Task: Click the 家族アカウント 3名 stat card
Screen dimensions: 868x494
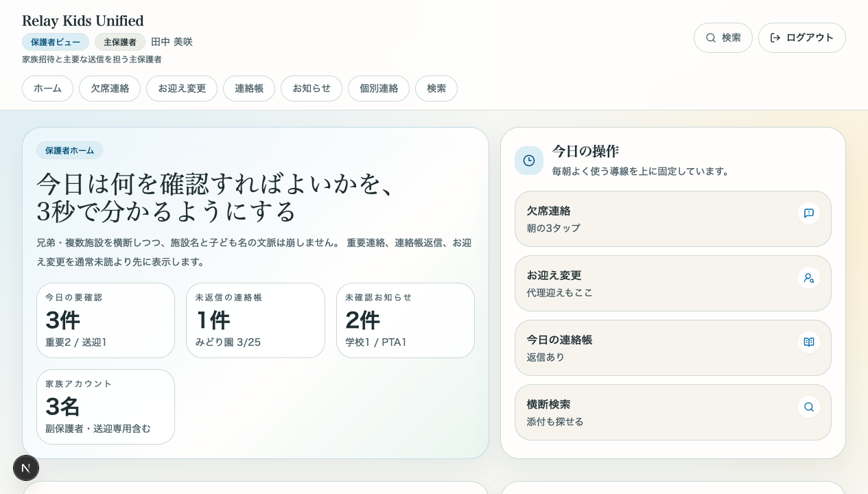Action: tap(106, 407)
